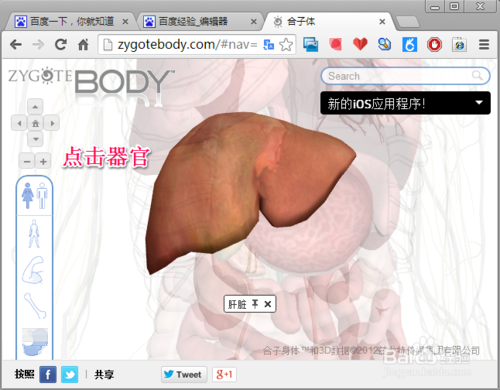Screen dimensions: 500x390
Task: Pan view left with the left arrow
Action: point(19,123)
